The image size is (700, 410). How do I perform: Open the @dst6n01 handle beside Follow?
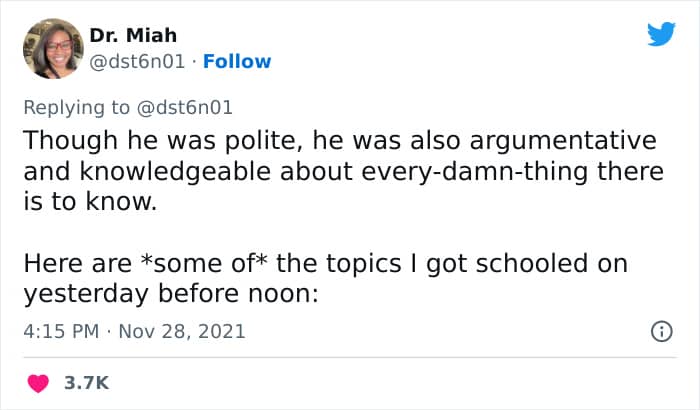click(x=140, y=62)
